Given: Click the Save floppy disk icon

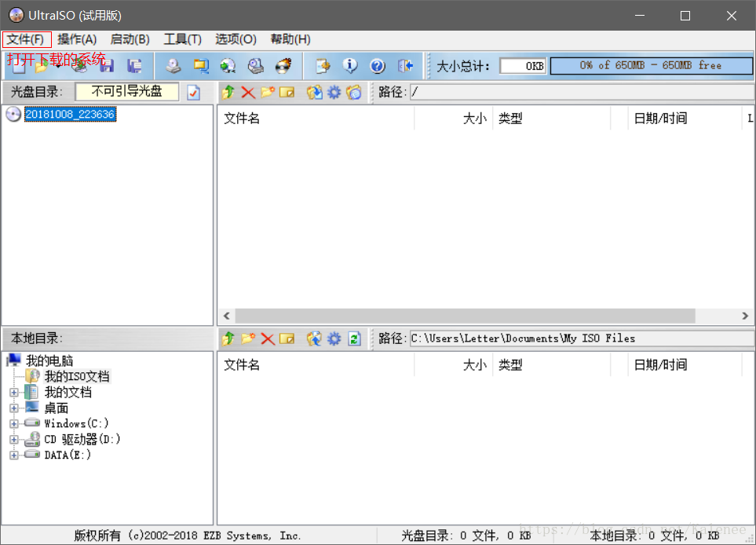Looking at the screenshot, I should click(x=107, y=66).
